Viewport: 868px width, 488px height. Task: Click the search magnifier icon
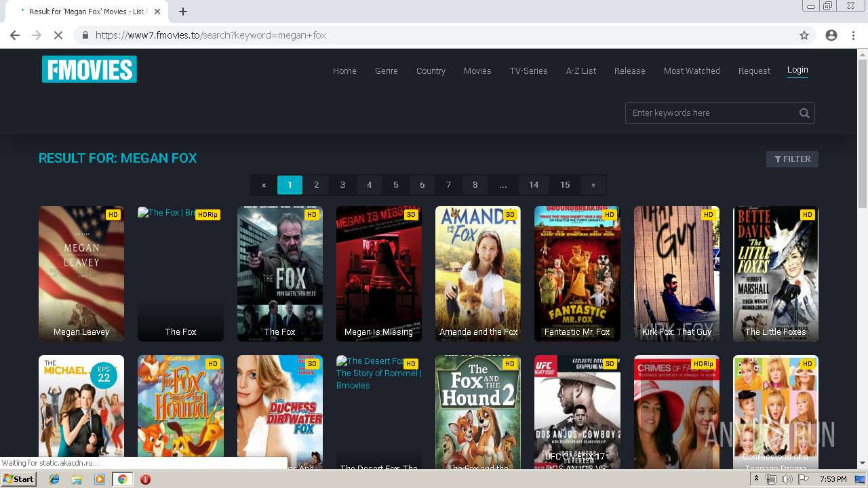pyautogui.click(x=804, y=113)
